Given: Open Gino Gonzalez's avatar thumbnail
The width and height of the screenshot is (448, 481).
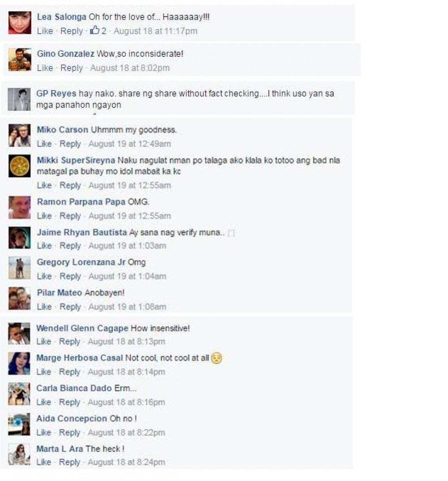Looking at the screenshot, I should (x=20, y=60).
